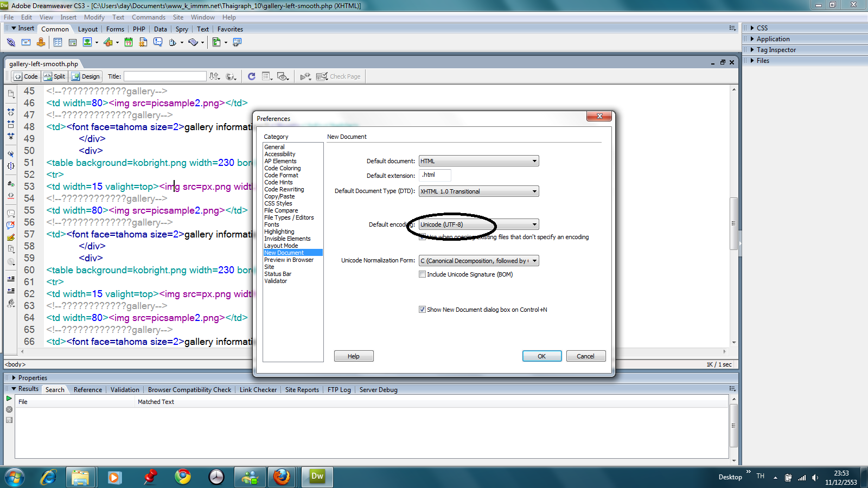The image size is (868, 488).
Task: Open Google Chrome from the taskbar
Action: [x=183, y=477]
